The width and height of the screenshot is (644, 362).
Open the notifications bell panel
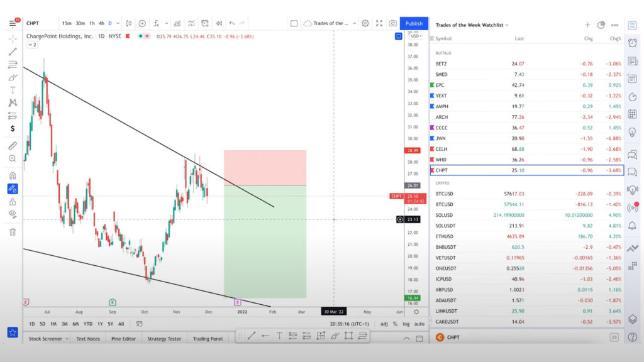(x=633, y=226)
